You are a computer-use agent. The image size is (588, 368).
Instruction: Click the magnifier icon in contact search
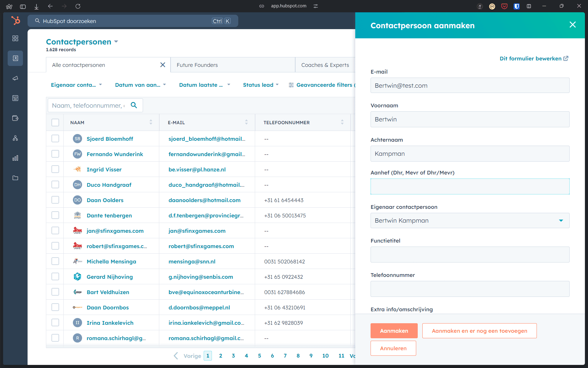pos(134,105)
